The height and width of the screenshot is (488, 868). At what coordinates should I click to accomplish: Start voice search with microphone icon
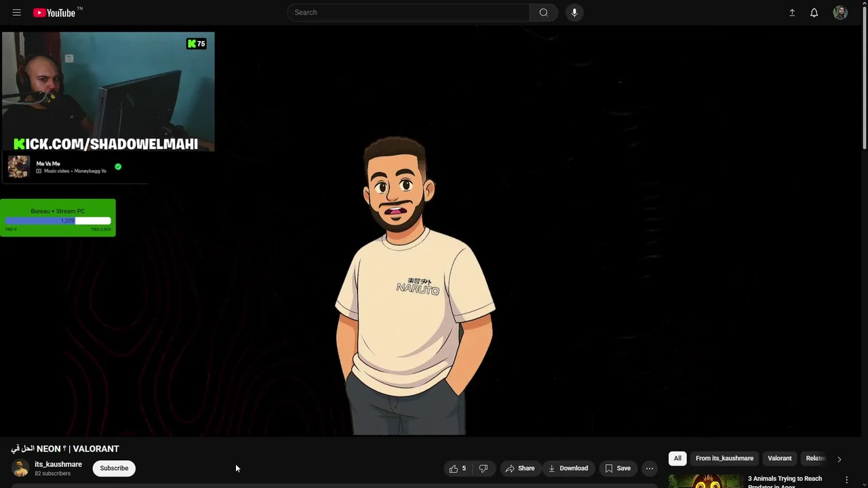[574, 12]
